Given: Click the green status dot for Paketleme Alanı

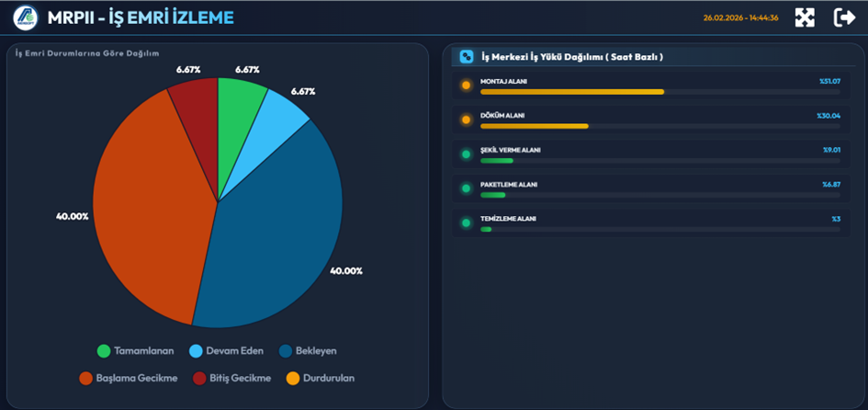Looking at the screenshot, I should (466, 188).
